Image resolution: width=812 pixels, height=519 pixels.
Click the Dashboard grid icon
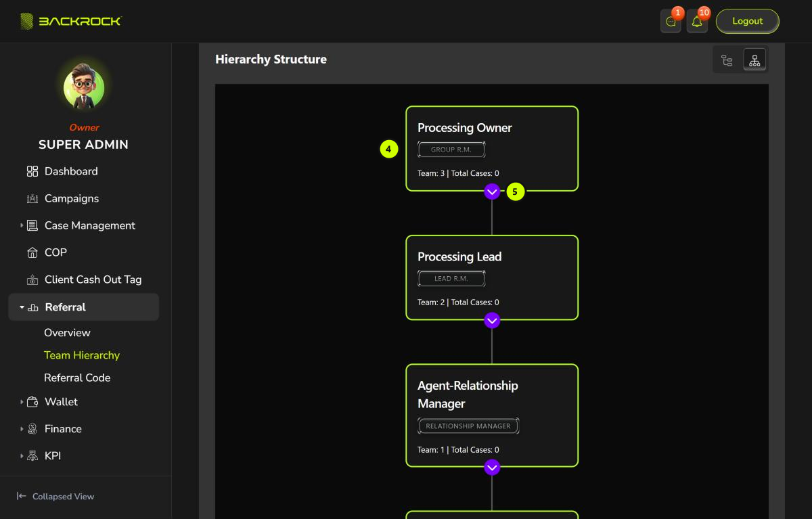click(32, 171)
